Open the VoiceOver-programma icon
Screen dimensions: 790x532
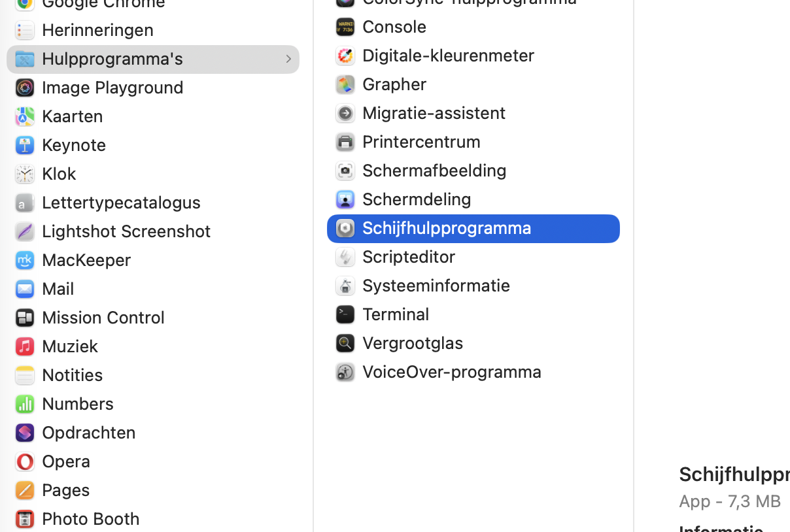point(345,372)
